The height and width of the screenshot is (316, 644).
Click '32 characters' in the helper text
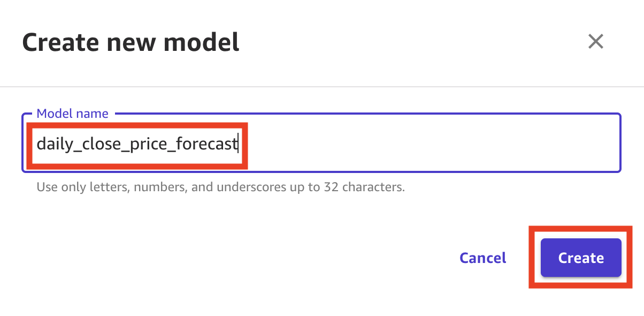369,187
